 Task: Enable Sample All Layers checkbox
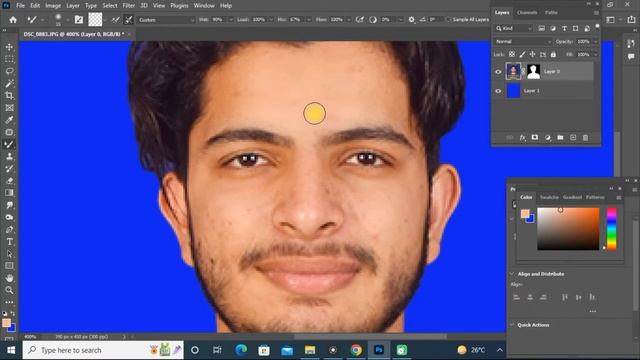tap(449, 20)
